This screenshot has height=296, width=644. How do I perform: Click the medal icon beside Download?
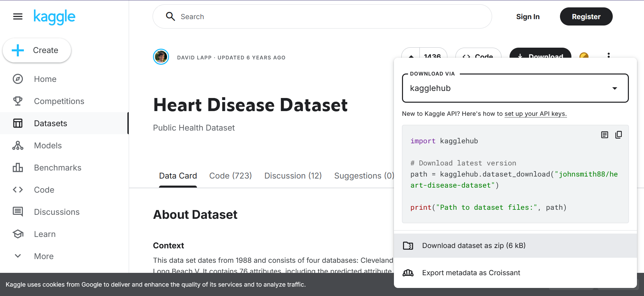[x=584, y=55]
